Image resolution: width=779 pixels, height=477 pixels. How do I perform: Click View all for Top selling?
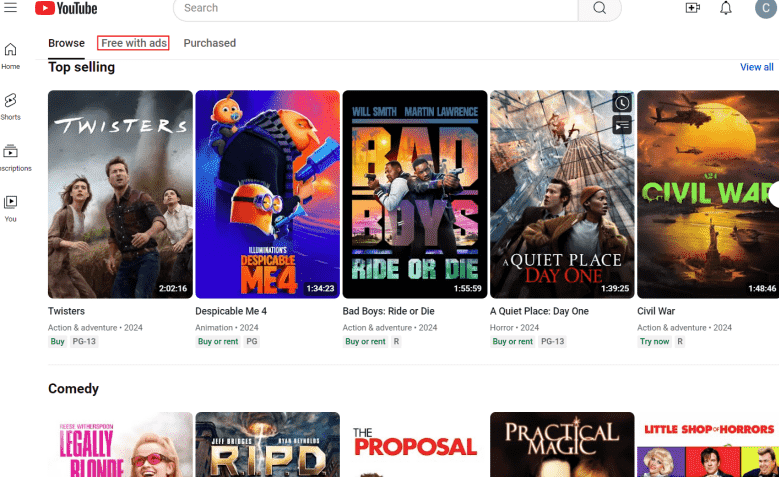pos(756,67)
